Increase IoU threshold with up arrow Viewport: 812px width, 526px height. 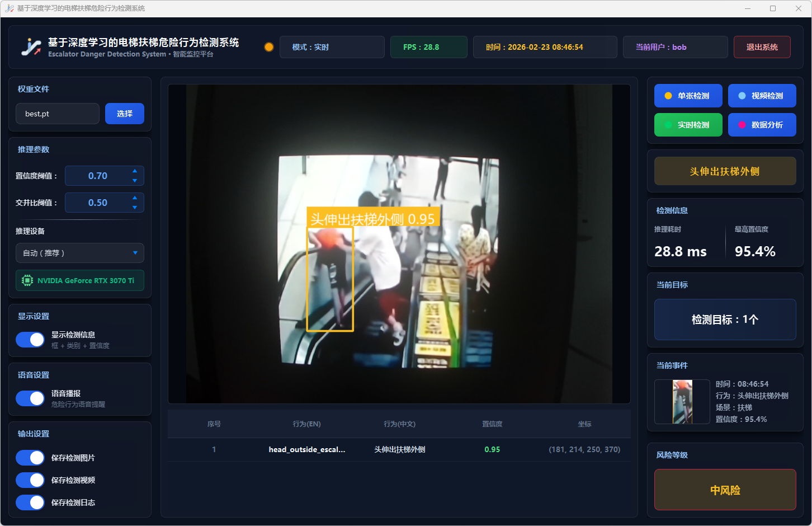click(x=135, y=198)
